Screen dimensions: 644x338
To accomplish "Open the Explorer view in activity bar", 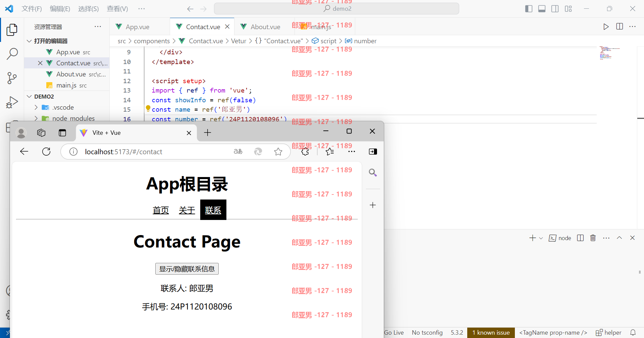I will [12, 30].
